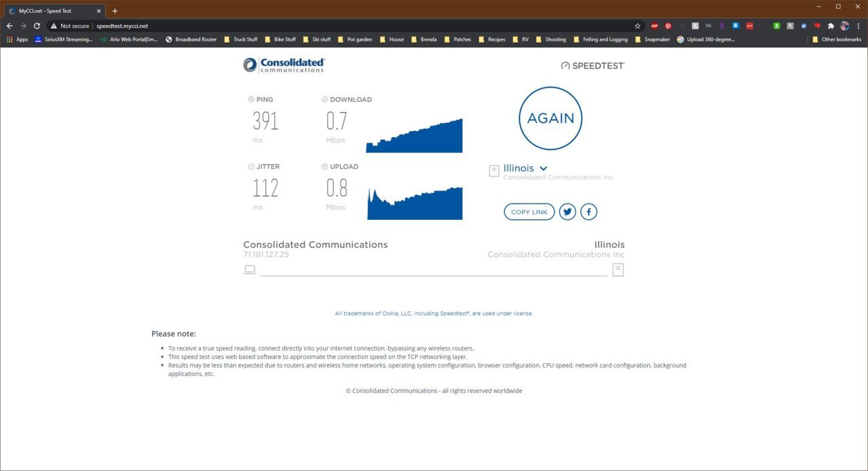
Task: Open the Ski stuff bookmark folder
Action: point(317,39)
